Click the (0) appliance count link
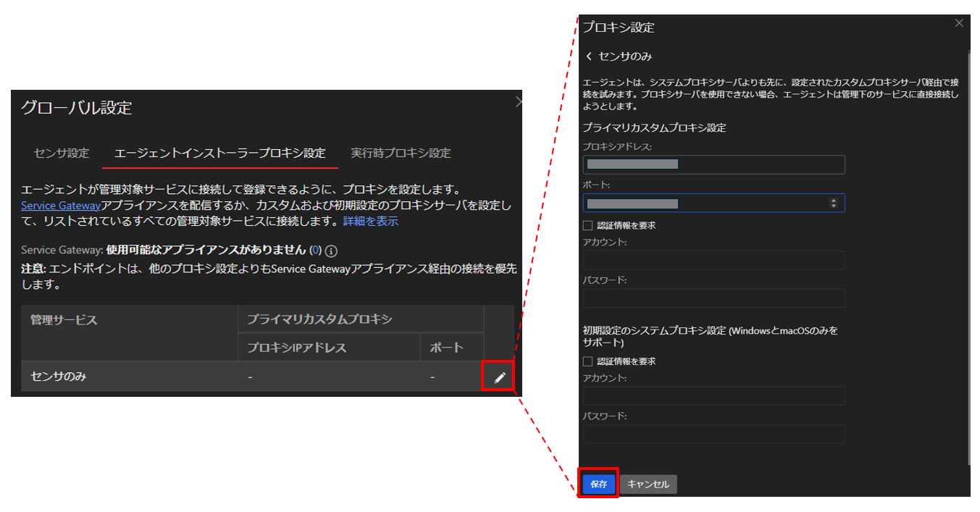The height and width of the screenshot is (512, 980). click(x=315, y=251)
